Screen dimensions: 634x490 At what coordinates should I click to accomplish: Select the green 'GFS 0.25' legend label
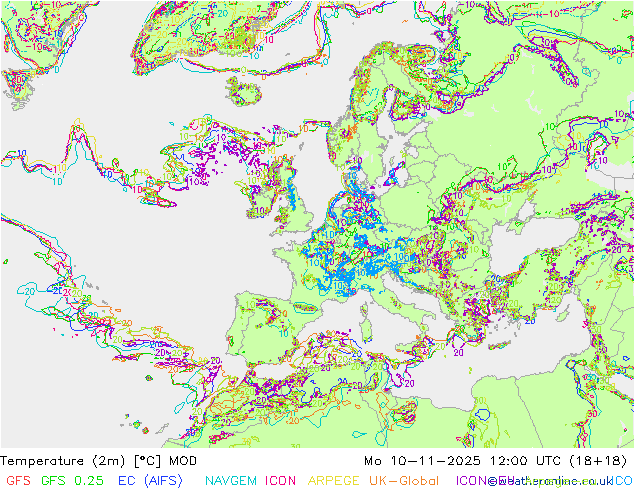[72, 481]
